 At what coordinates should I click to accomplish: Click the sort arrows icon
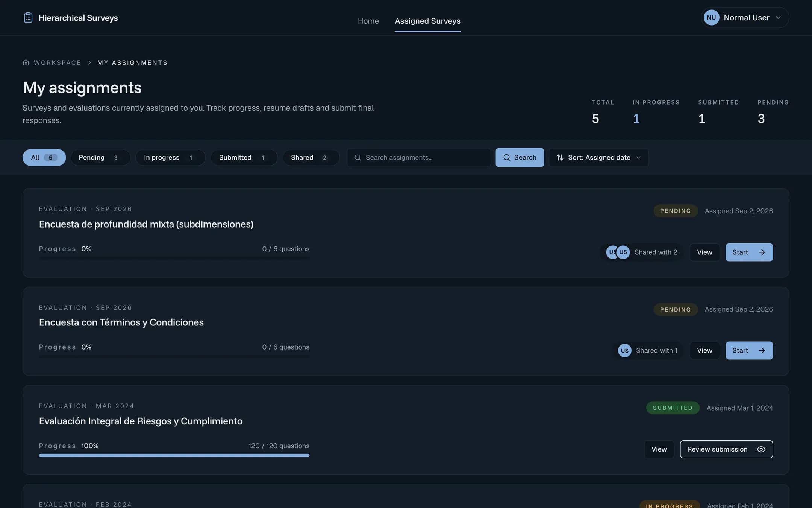(560, 157)
